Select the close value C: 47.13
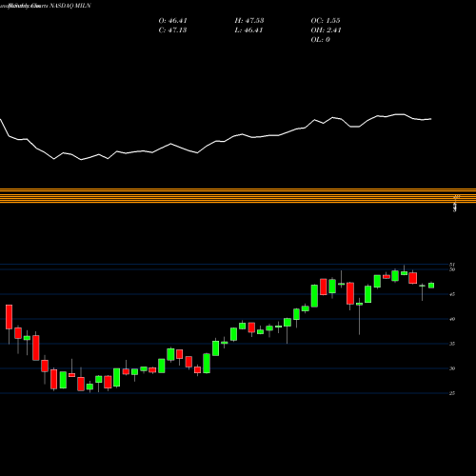 coord(172,30)
